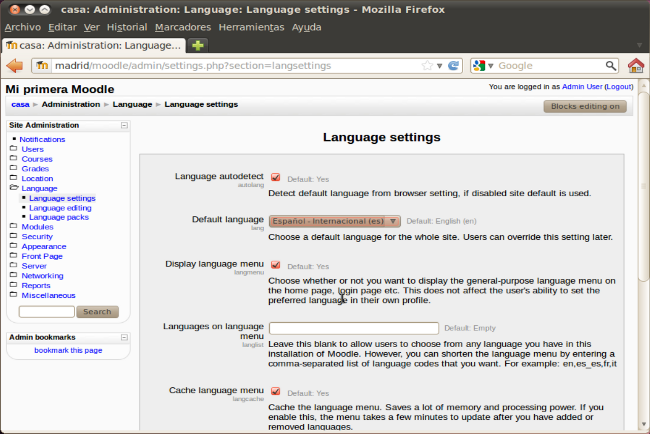This screenshot has width=650, height=434.
Task: Click the Languages on language menu text field
Action: (x=354, y=328)
